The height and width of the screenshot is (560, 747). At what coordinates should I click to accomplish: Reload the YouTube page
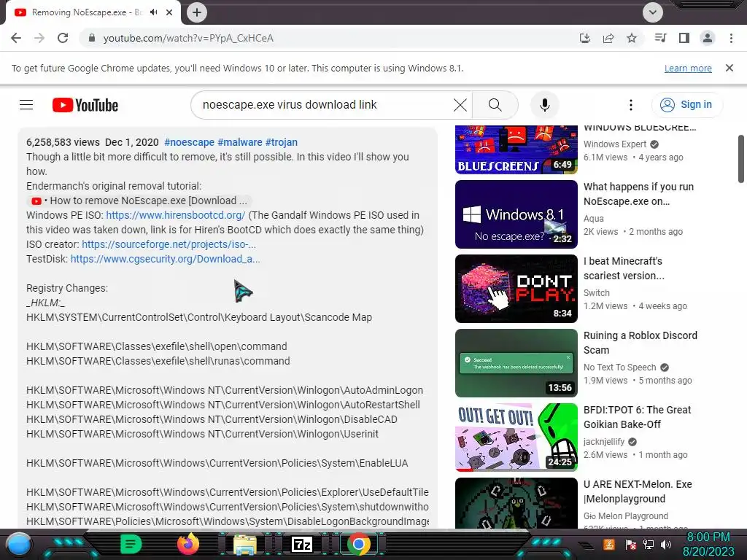click(x=63, y=38)
